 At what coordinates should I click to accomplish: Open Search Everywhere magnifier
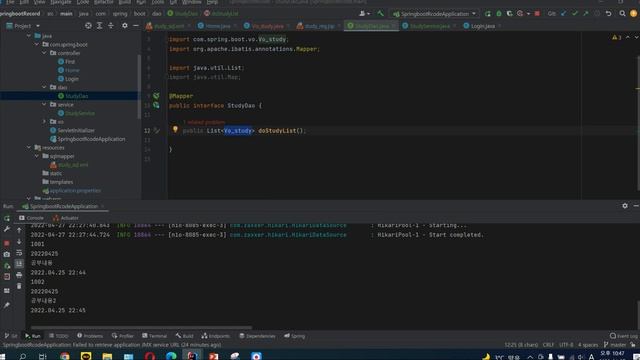coord(622,13)
